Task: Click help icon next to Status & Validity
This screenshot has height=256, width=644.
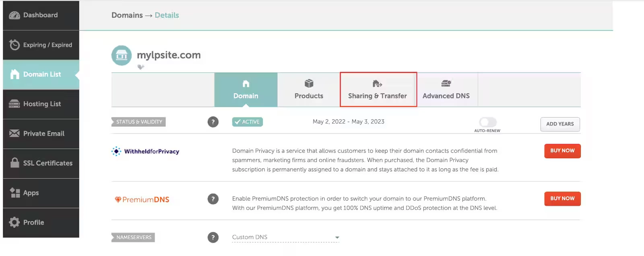Action: coord(213,122)
